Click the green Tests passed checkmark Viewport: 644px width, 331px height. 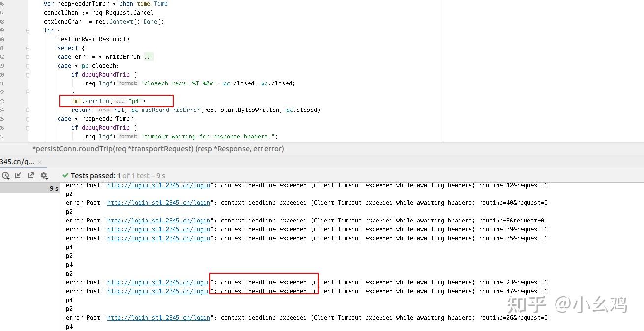coord(64,175)
